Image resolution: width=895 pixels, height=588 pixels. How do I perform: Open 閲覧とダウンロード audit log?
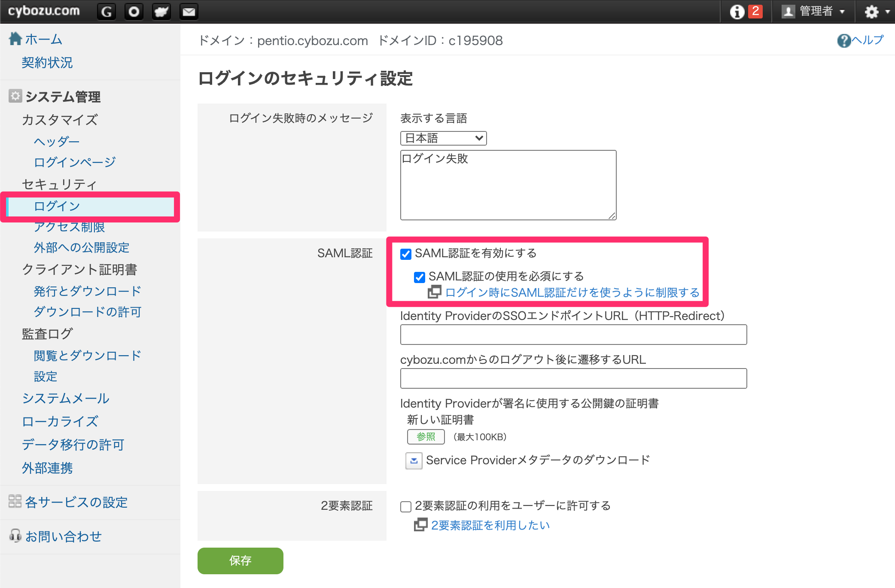88,355
